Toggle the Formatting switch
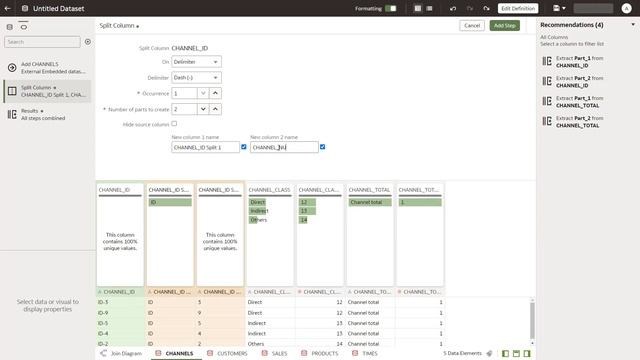Screen dimensions: 640x360 point(391,8)
